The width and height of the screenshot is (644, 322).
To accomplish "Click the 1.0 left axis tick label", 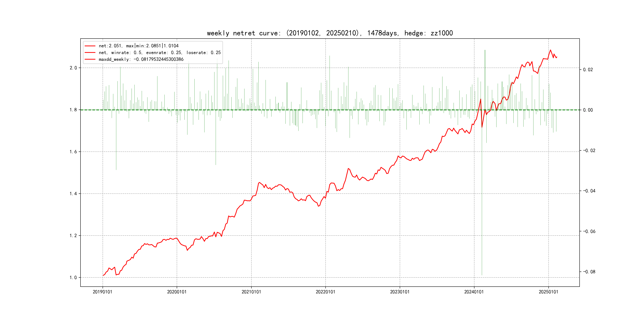I will tap(73, 277).
